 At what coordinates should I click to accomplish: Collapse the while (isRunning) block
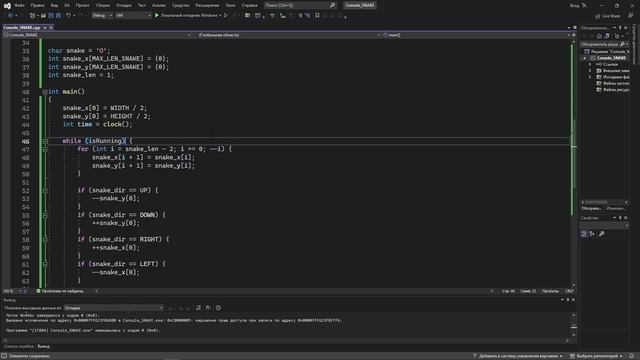tap(45, 141)
